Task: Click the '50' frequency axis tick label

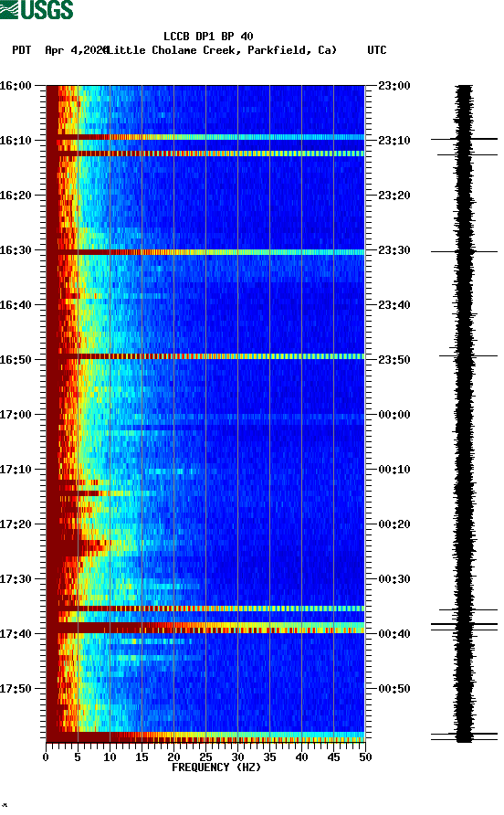Action: coord(365,757)
